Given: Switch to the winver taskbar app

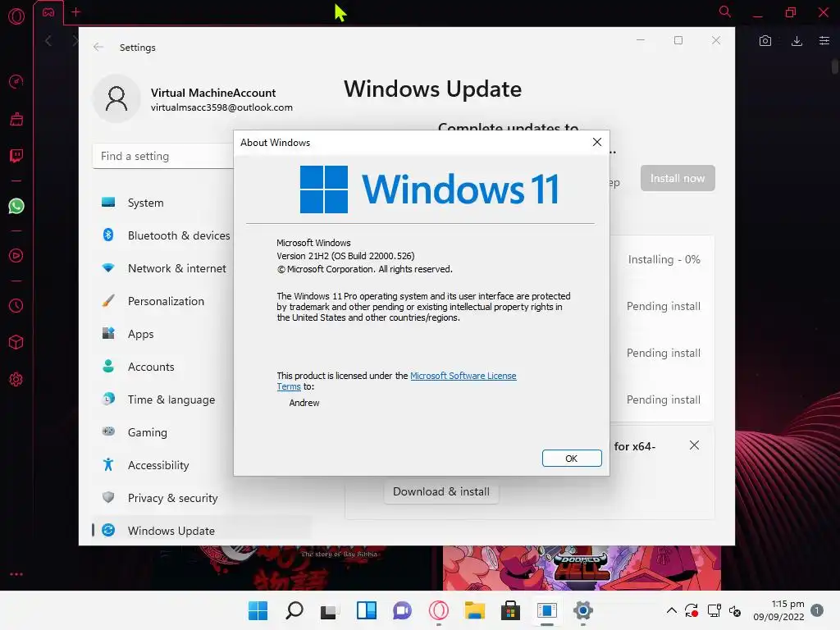Looking at the screenshot, I should tap(547, 610).
